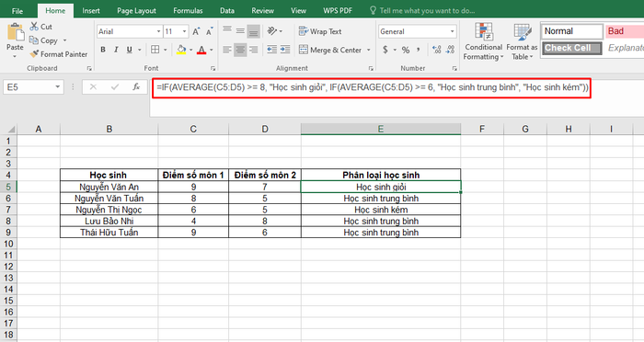Apply the Bad cell style
The height and width of the screenshot is (342, 644).
pyautogui.click(x=625, y=31)
